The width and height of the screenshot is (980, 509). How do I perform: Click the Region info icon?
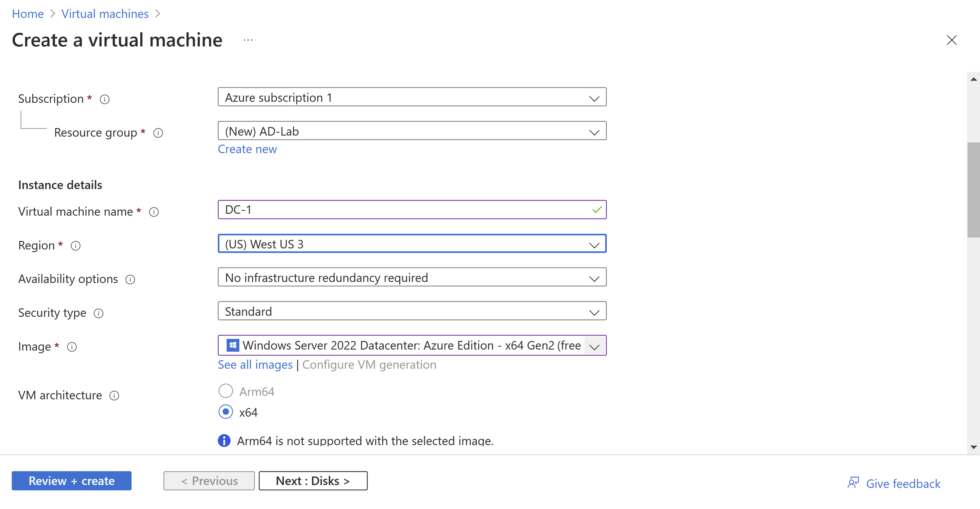[75, 246]
